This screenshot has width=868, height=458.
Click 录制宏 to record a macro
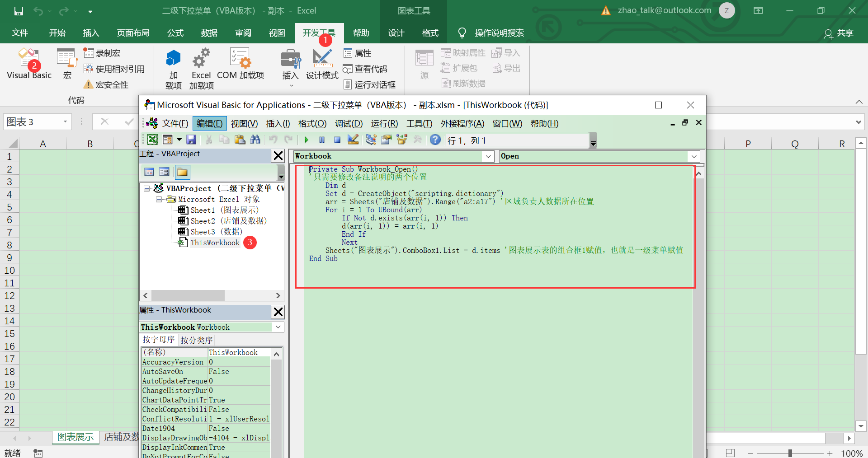pyautogui.click(x=102, y=53)
